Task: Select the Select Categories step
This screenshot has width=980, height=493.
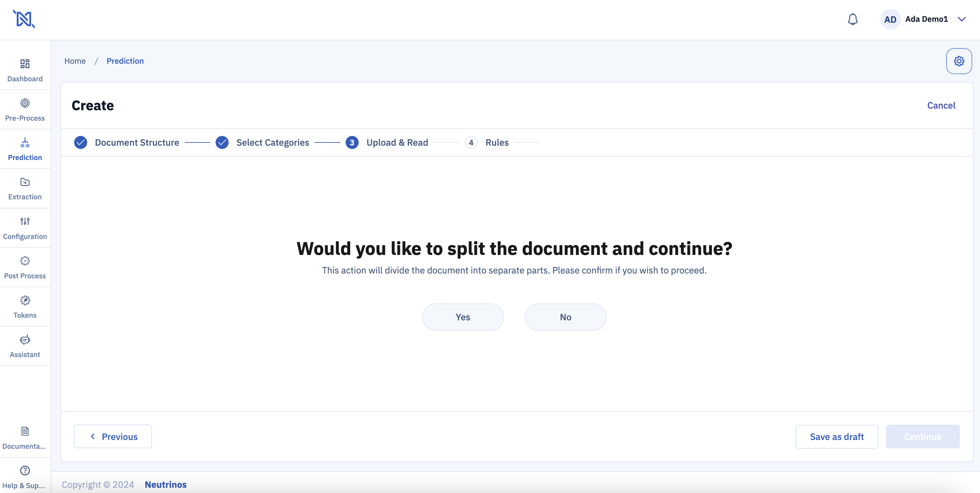Action: point(273,142)
